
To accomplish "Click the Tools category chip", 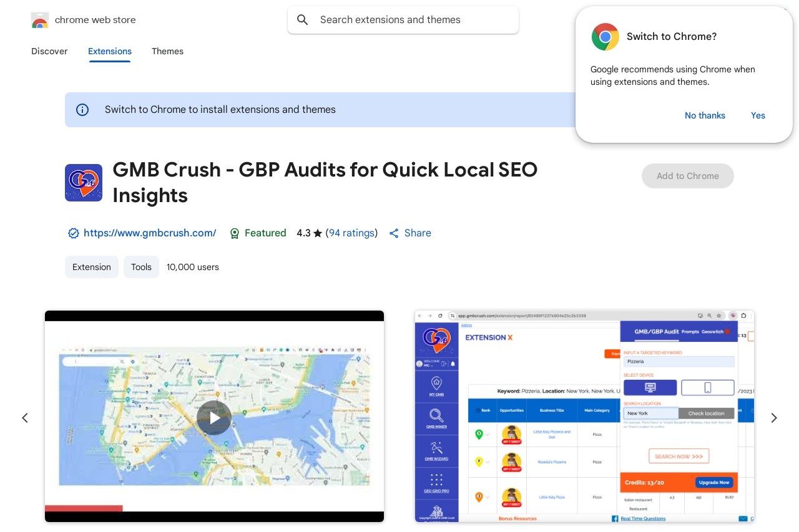I will pos(141,267).
